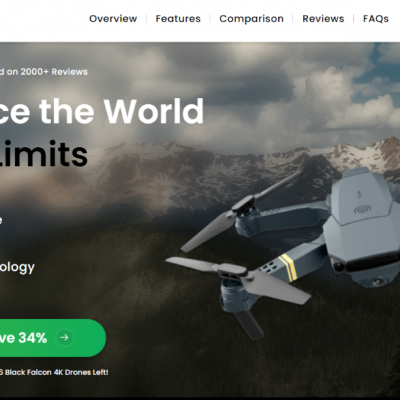The height and width of the screenshot is (400, 400).
Task: Click the black 'Limits' headline word
Action: pos(43,153)
